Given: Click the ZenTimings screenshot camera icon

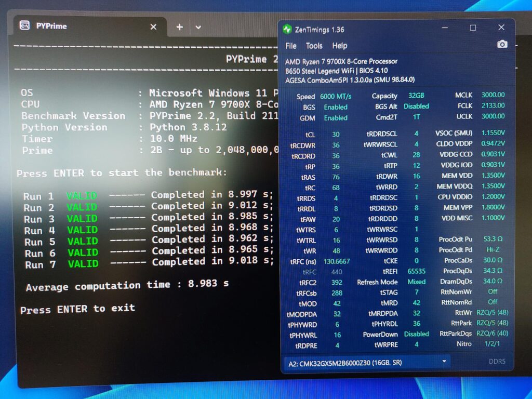Looking at the screenshot, I should [502, 44].
